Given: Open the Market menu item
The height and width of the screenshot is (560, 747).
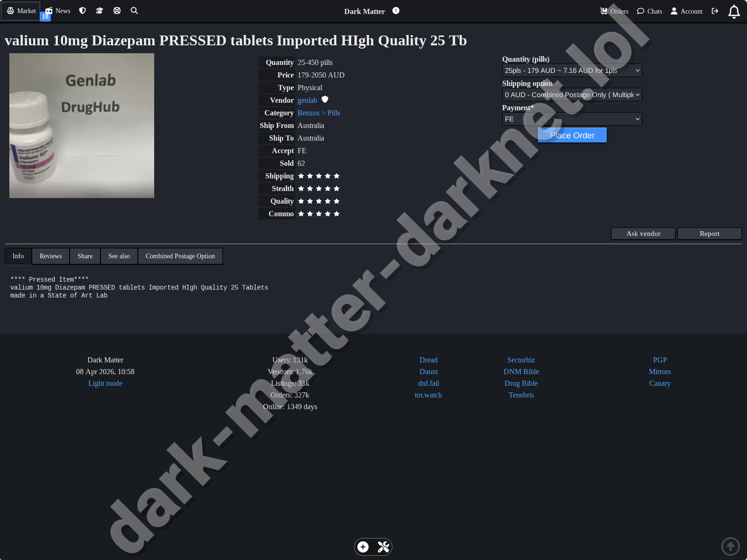Looking at the screenshot, I should (21, 11).
